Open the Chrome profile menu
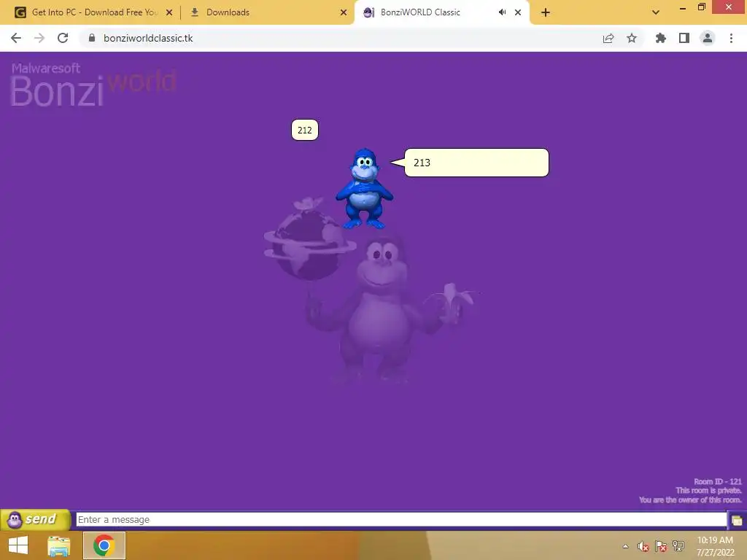Viewport: 747px width, 560px height. coord(708,38)
